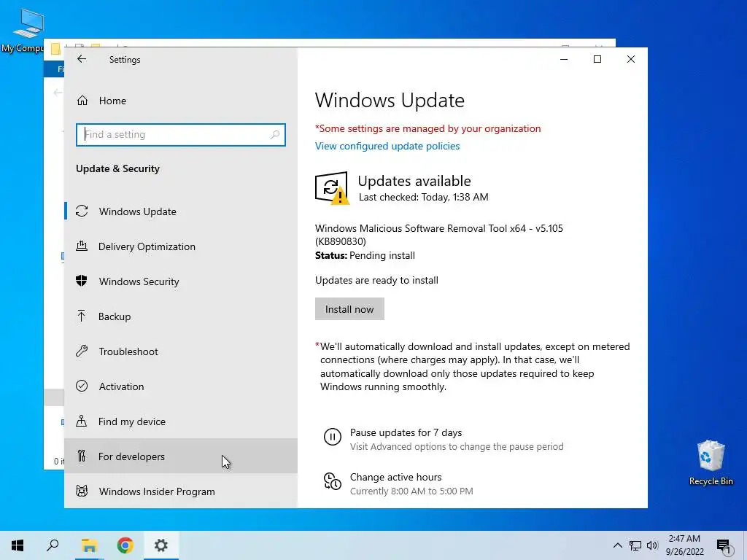Click the For developers tools icon
This screenshot has height=560, width=747.
(82, 456)
